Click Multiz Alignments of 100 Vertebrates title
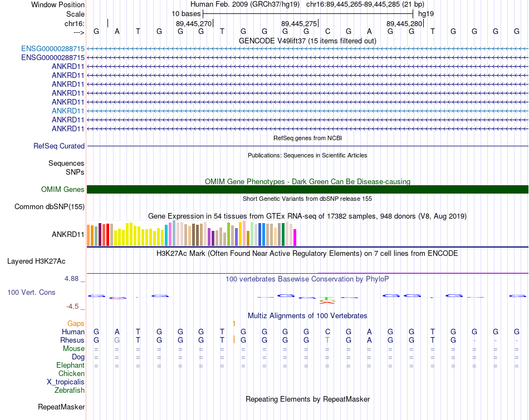The height and width of the screenshot is (420, 529). point(307,316)
